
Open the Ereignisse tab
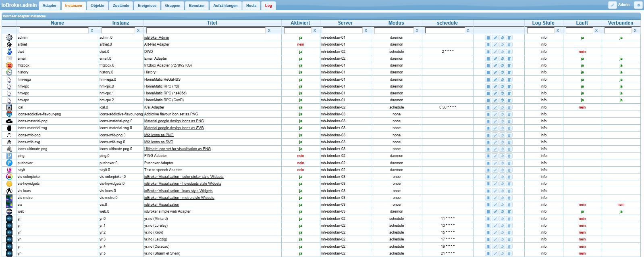(x=147, y=6)
